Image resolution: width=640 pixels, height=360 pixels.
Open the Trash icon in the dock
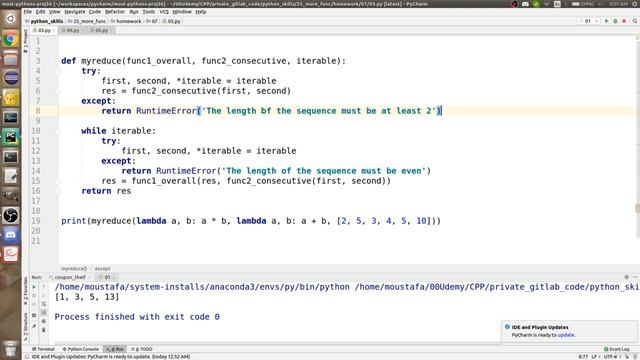click(11, 349)
